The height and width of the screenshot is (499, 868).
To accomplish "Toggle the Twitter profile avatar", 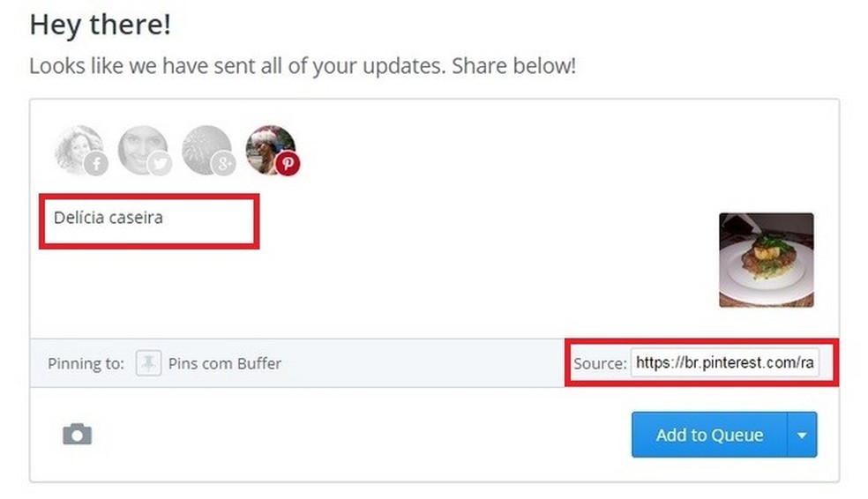I will point(142,147).
